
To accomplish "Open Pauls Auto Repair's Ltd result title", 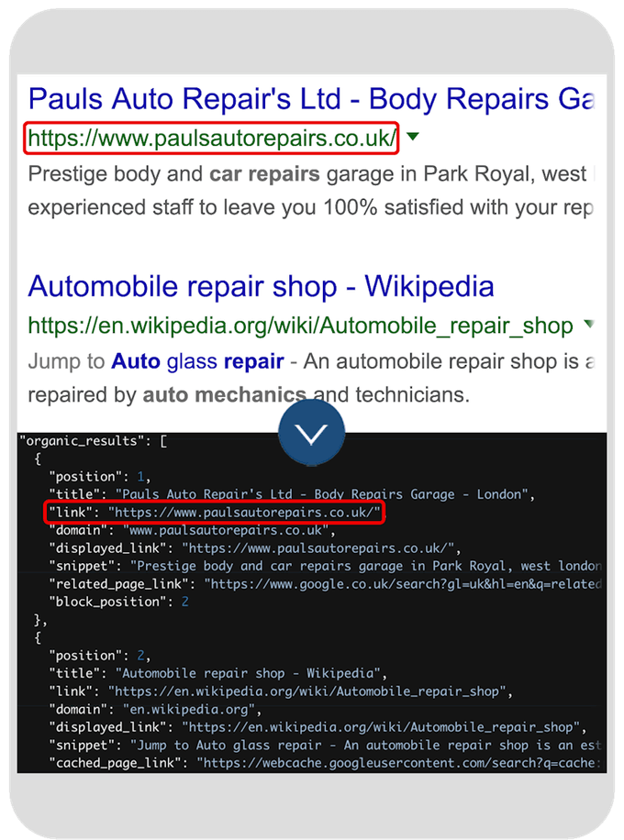I will coord(311,99).
